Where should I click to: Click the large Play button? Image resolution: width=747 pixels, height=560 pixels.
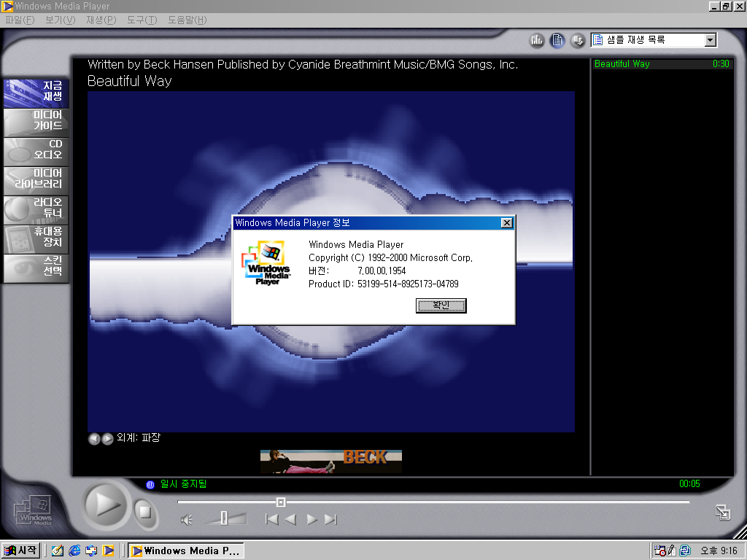tap(105, 505)
